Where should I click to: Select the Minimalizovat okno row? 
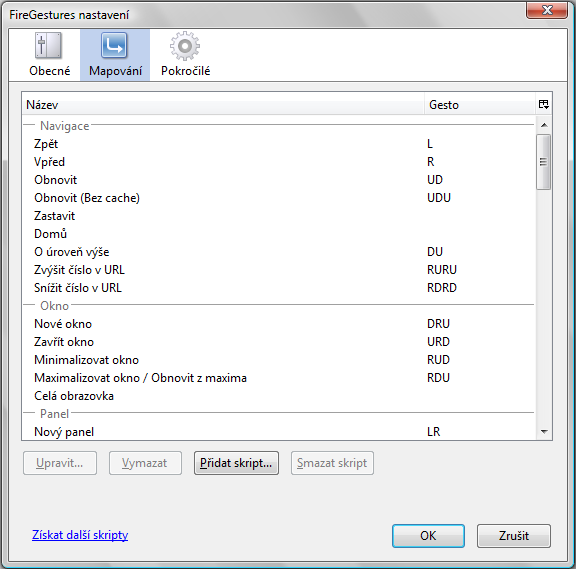(278, 360)
